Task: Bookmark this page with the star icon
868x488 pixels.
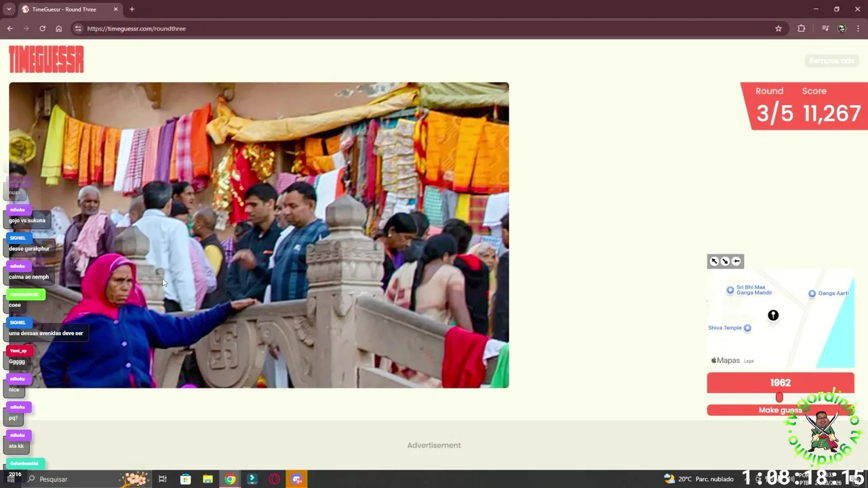Action: pos(778,28)
